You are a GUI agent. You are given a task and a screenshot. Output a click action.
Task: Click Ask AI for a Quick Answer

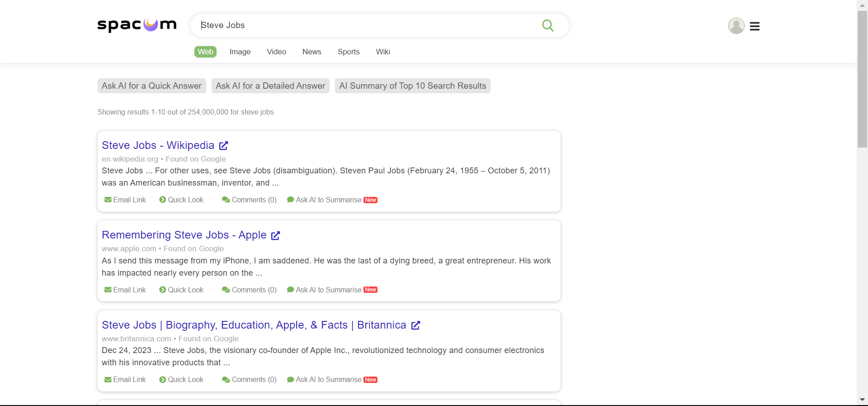pyautogui.click(x=152, y=86)
